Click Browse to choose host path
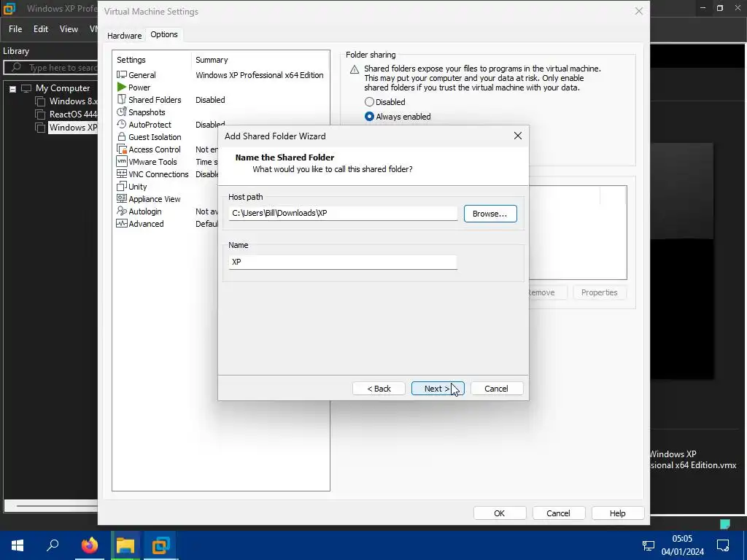The height and width of the screenshot is (560, 747). (490, 214)
